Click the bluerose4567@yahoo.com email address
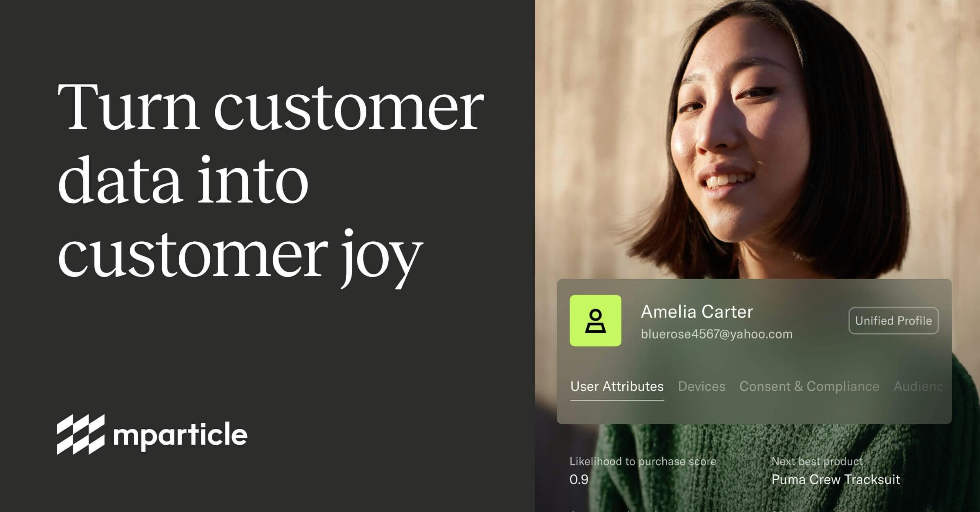 [x=717, y=334]
